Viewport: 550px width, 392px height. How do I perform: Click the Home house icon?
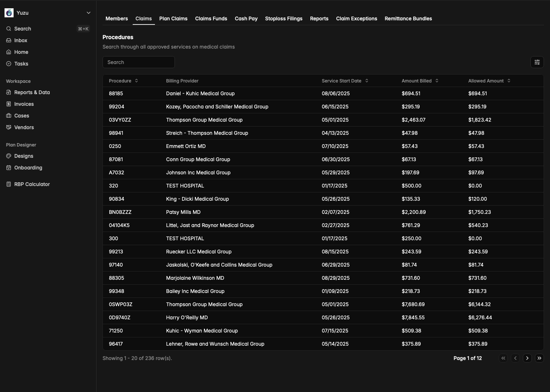(9, 52)
